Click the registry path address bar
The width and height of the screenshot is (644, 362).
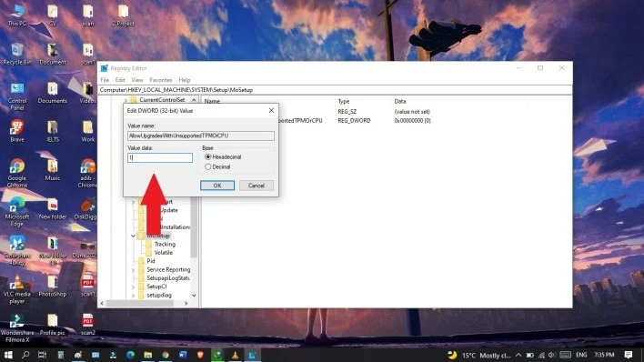[x=335, y=90]
